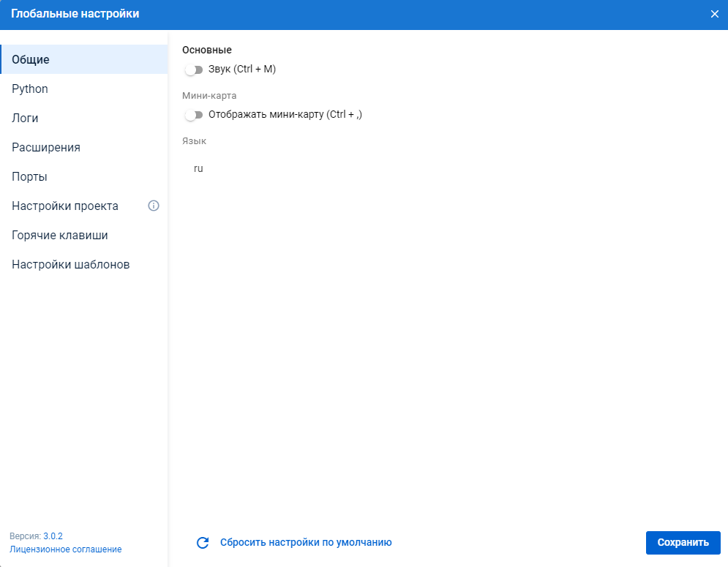Open the Расширения section
This screenshot has height=567, width=728.
coord(84,147)
